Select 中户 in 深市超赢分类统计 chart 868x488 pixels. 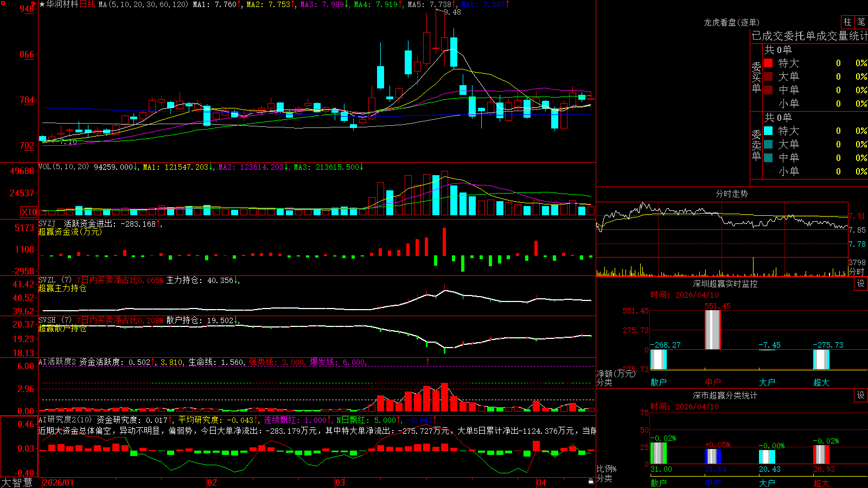[713, 483]
